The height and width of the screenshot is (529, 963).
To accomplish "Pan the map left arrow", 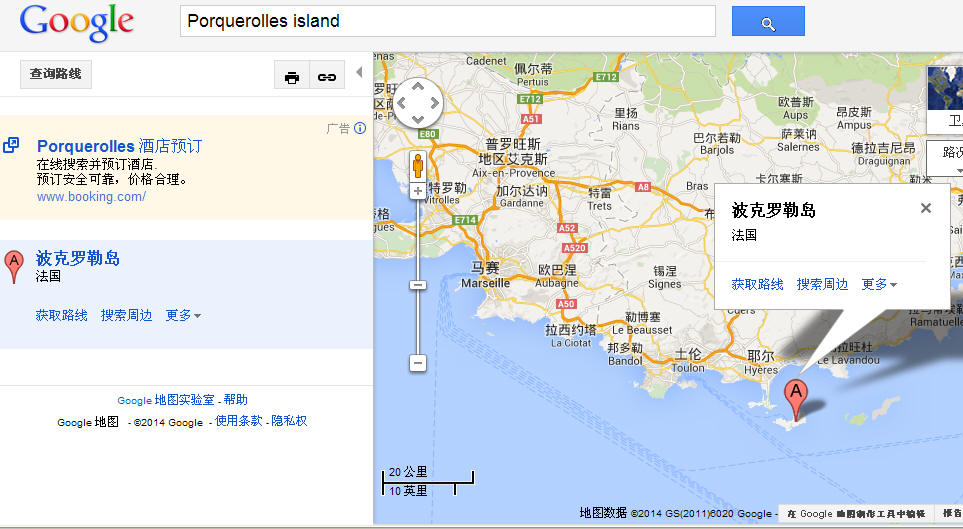I will pyautogui.click(x=402, y=103).
